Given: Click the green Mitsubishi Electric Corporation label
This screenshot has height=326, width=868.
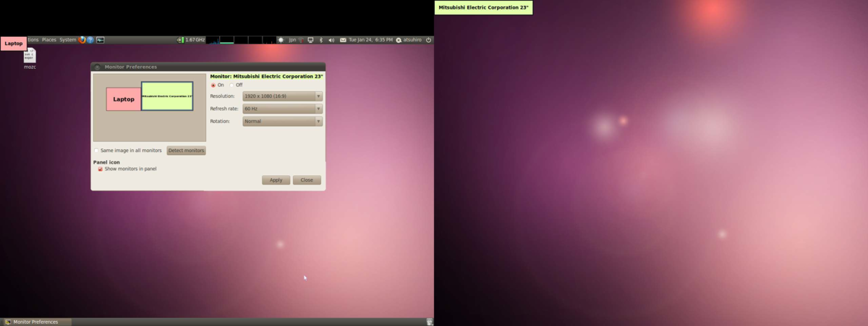Looking at the screenshot, I should (x=483, y=7).
